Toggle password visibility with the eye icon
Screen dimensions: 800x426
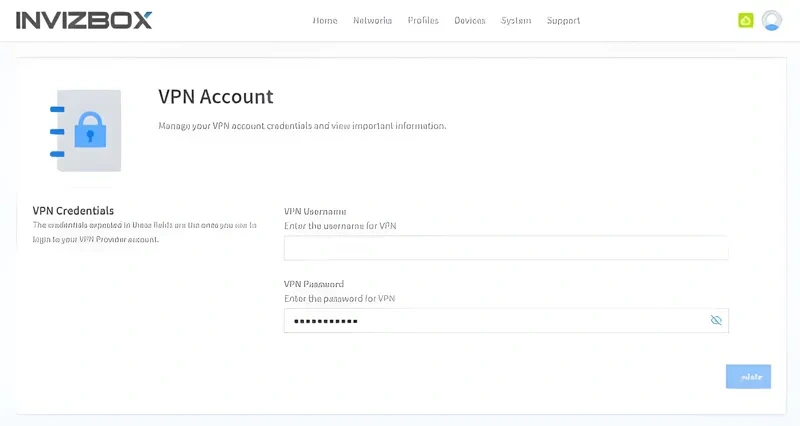(x=716, y=320)
